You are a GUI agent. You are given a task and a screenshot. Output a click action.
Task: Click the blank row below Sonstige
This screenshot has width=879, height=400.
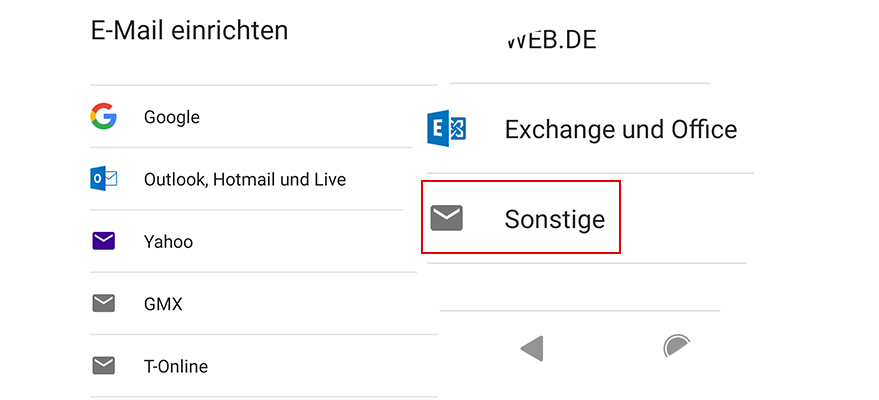(x=595, y=287)
